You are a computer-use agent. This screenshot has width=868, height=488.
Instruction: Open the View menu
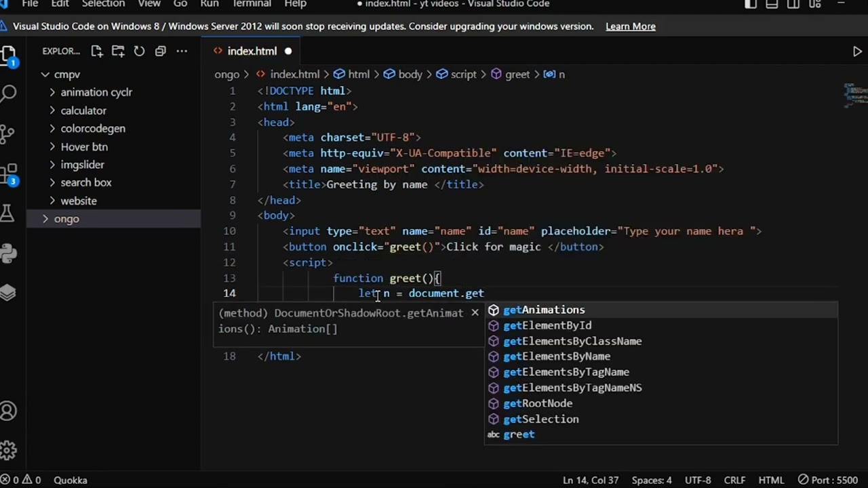tap(149, 4)
